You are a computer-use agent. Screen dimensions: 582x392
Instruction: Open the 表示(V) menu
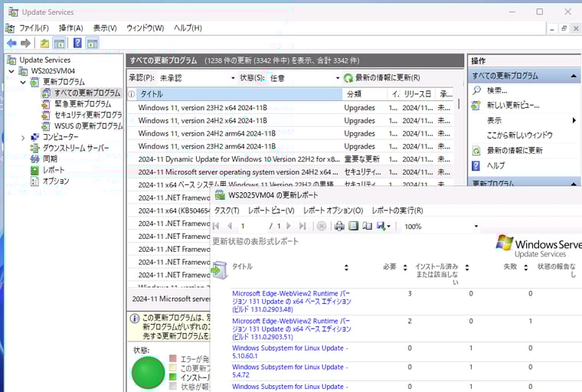point(105,28)
